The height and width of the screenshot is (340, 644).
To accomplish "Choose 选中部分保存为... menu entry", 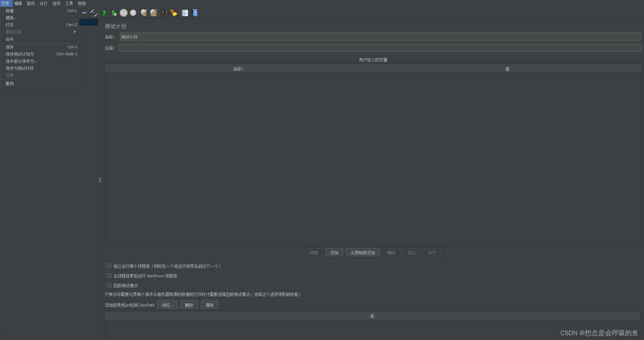I will coord(40,61).
